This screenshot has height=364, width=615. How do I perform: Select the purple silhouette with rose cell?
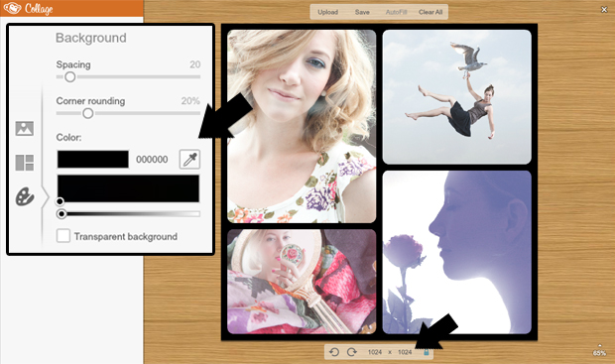tap(457, 252)
